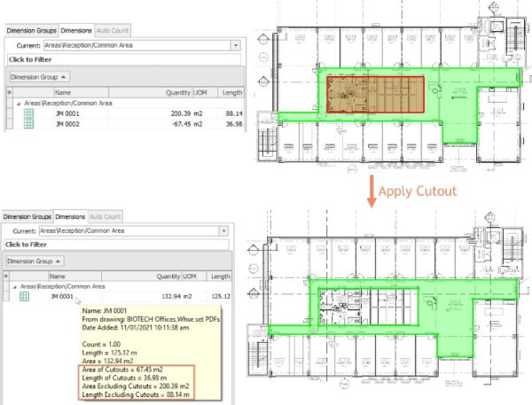Click lower 'Click to Filter' field
532x405 pixels.
(x=117, y=245)
